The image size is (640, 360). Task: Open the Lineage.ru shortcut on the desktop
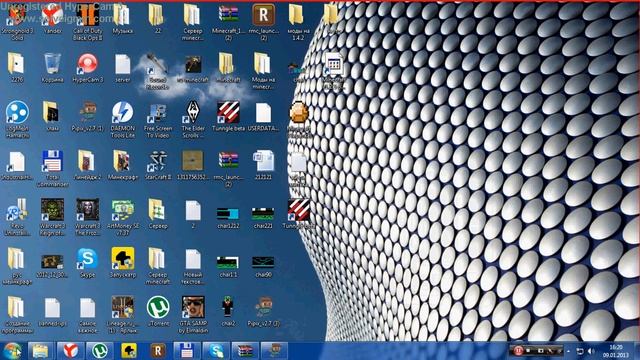(x=122, y=314)
